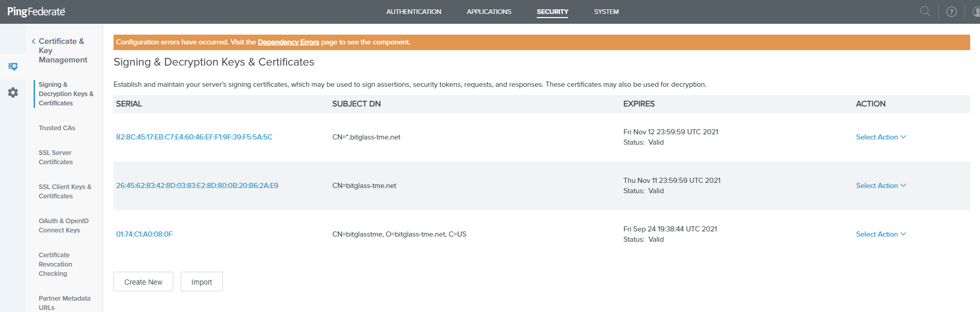Open certificate serial 01:74:C1:A0:08:0F

(x=144, y=234)
